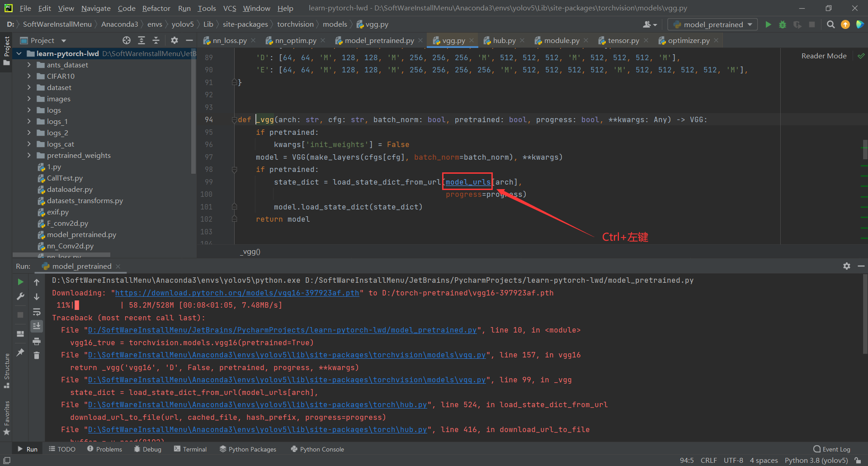This screenshot has height=466, width=868.
Task: Rerun model_pretrained in Run panel
Action: [20, 282]
